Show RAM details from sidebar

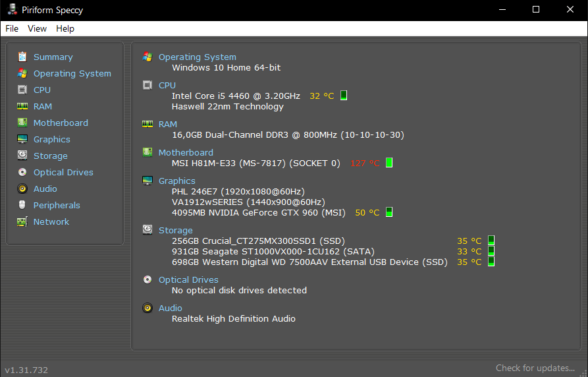[43, 107]
